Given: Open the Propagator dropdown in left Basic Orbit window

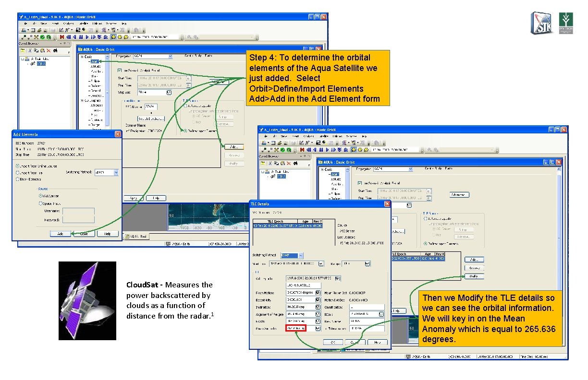Looking at the screenshot, I should (x=170, y=56).
